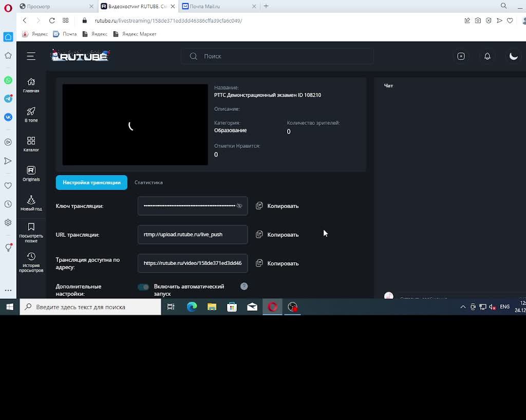Screen dimensions: 526x420
Task: Click the RUTUBE logo
Action: coord(80,55)
